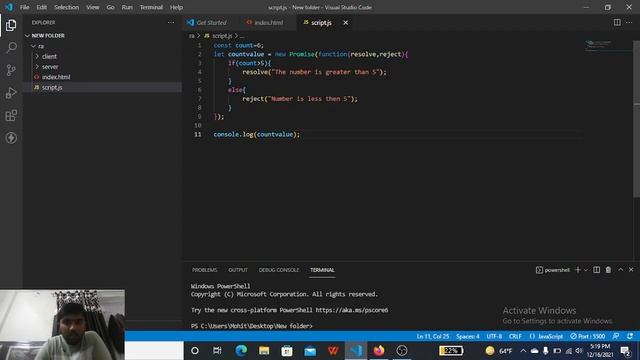Open the Terminal menu

[151, 7]
